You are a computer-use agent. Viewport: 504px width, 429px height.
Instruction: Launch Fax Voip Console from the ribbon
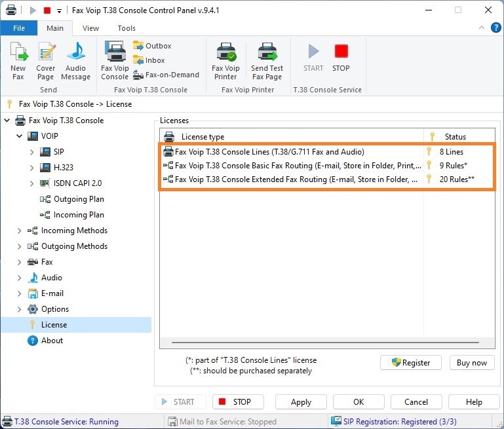(x=115, y=61)
